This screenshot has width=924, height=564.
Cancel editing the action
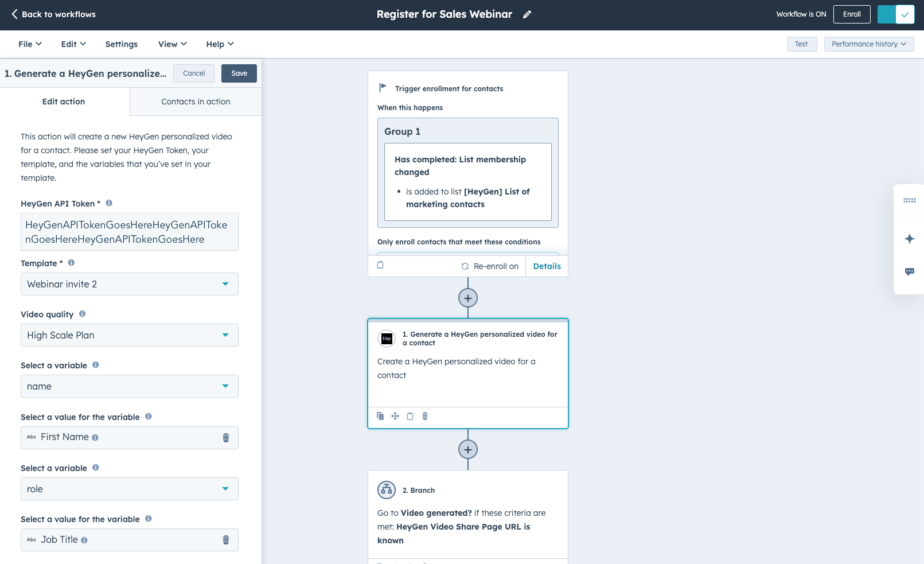(x=194, y=73)
